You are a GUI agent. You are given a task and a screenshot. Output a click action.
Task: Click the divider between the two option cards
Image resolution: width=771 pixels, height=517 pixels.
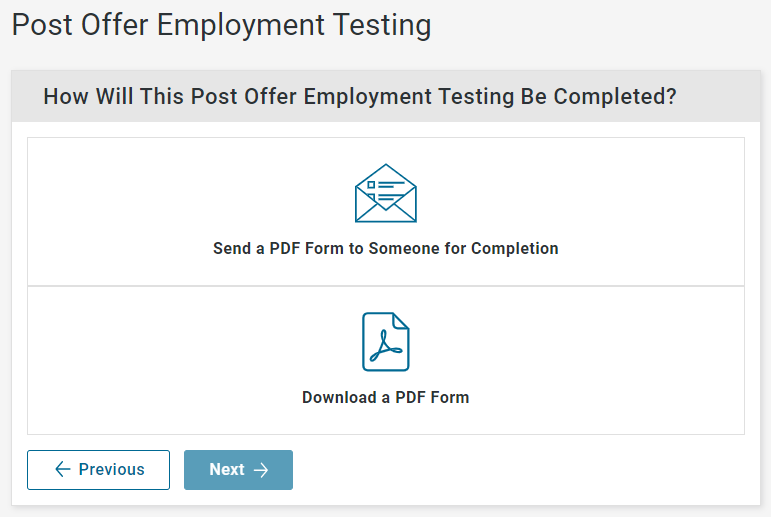pyautogui.click(x=386, y=286)
